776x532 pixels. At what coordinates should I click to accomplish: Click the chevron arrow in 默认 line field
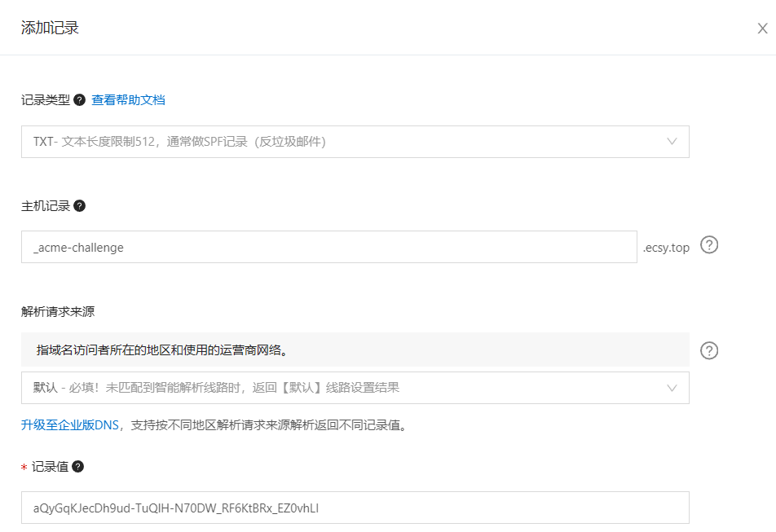tap(672, 388)
